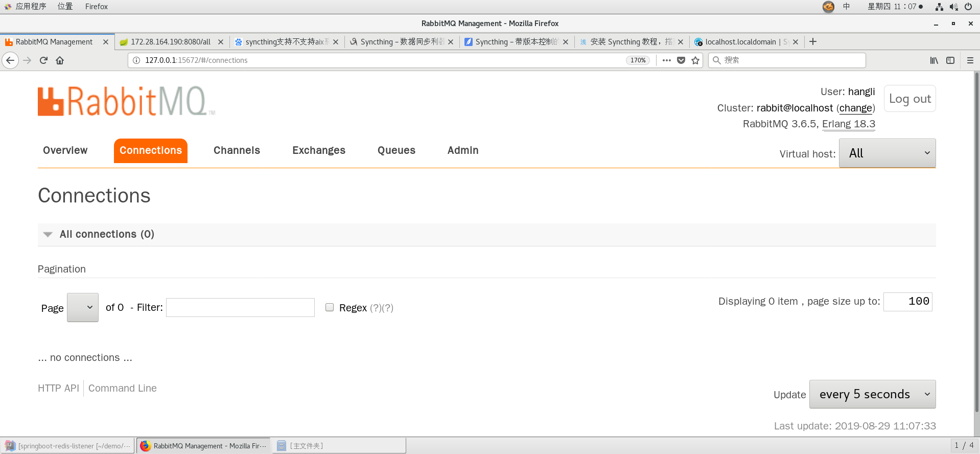This screenshot has width=980, height=454.
Task: Open page actions three-dot menu
Action: (x=666, y=60)
